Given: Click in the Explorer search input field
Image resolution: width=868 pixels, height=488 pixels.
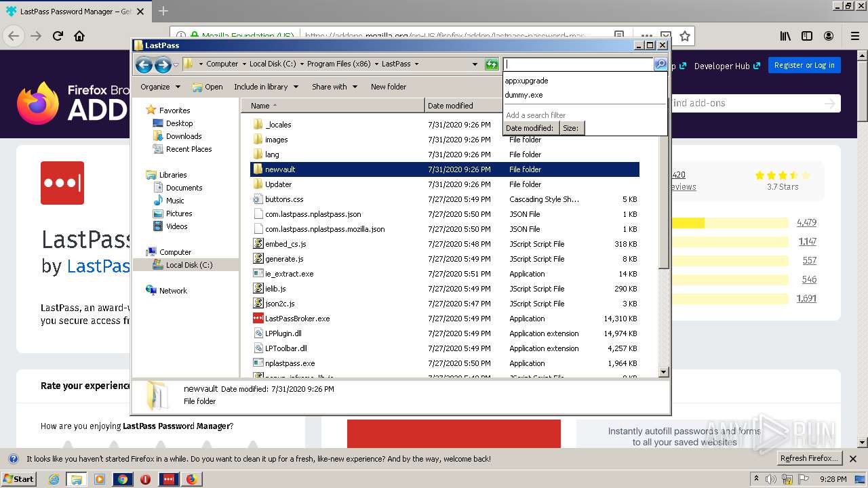Looking at the screenshot, I should (578, 64).
